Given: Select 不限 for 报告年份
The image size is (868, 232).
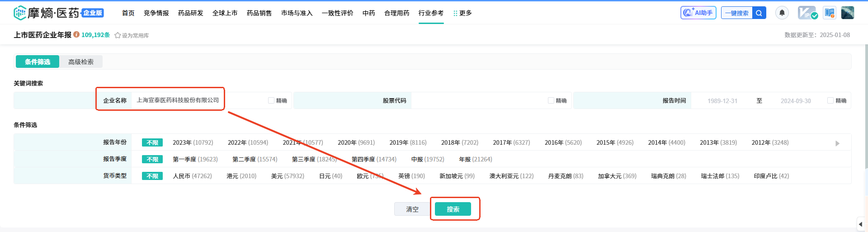Looking at the screenshot, I should pos(152,142).
